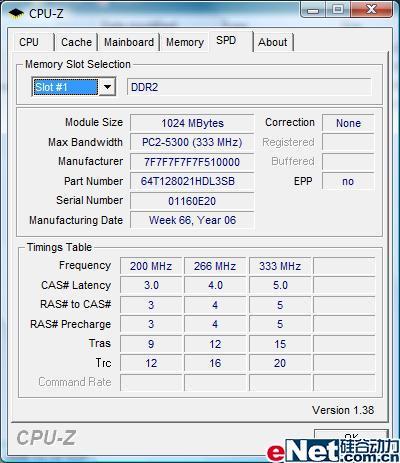
Task: Click the CPU-Z title bar icon
Action: [x=16, y=13]
